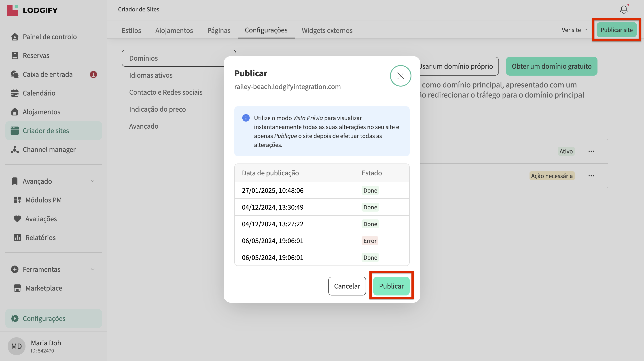Click the Lodgify logo
Viewport: 644px width, 361px height.
click(x=32, y=10)
